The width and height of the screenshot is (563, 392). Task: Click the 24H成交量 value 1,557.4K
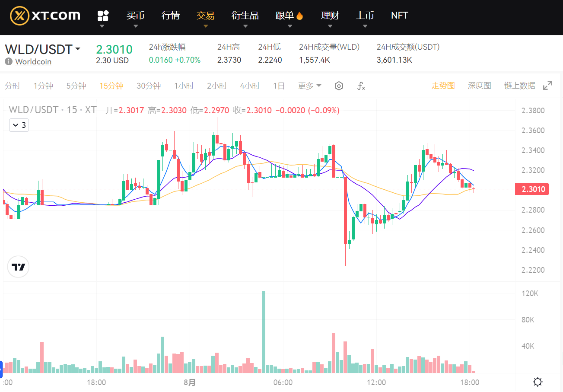point(315,60)
